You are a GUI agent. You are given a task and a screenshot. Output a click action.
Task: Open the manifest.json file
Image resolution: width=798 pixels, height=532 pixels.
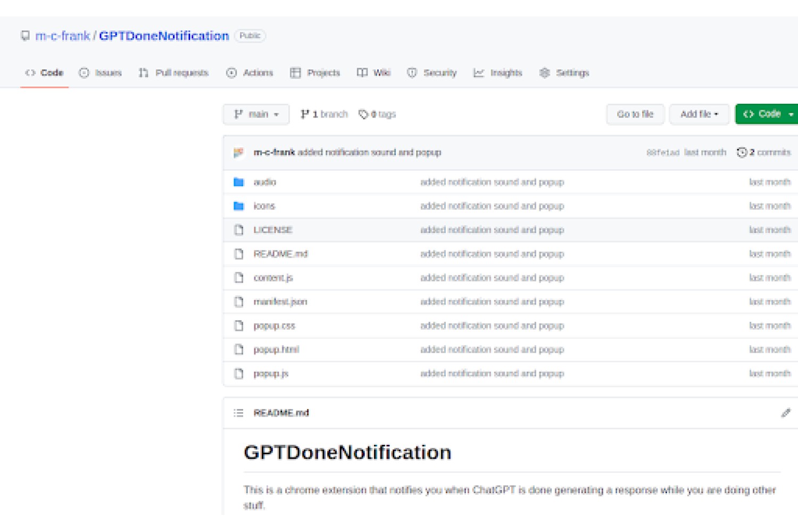click(x=280, y=302)
